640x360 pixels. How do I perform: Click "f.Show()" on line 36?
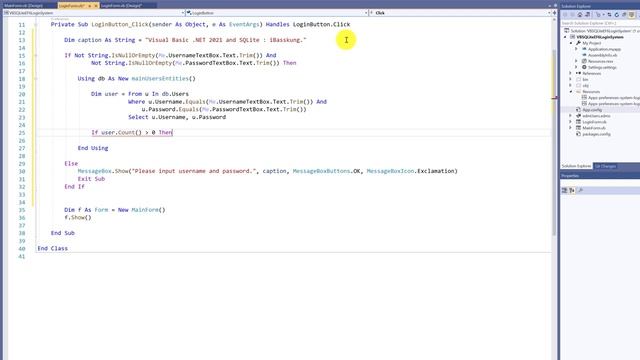click(x=78, y=218)
